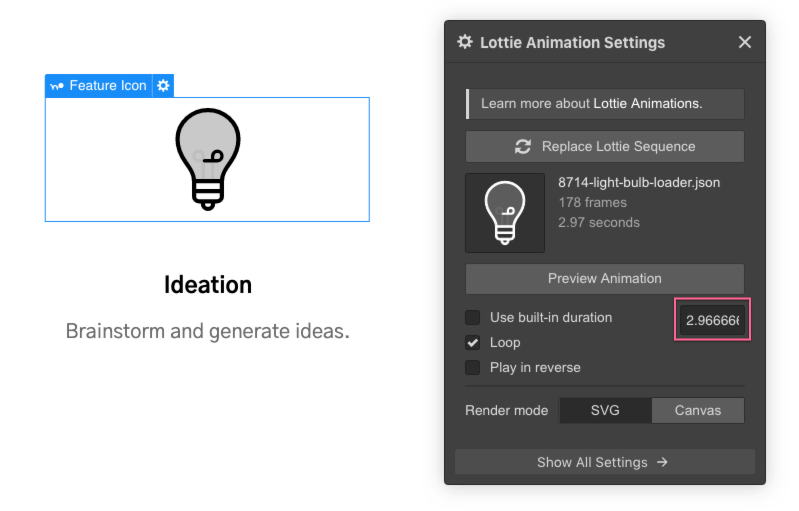799x511 pixels.
Task: Close the Lottie Animation Settings panel
Action: click(744, 42)
